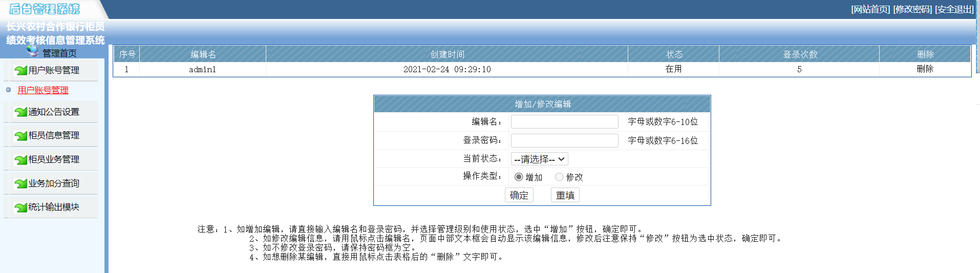Image resolution: width=980 pixels, height=273 pixels.
Task: Click the green arrow icon for 用户账号管理
Action: point(21,70)
